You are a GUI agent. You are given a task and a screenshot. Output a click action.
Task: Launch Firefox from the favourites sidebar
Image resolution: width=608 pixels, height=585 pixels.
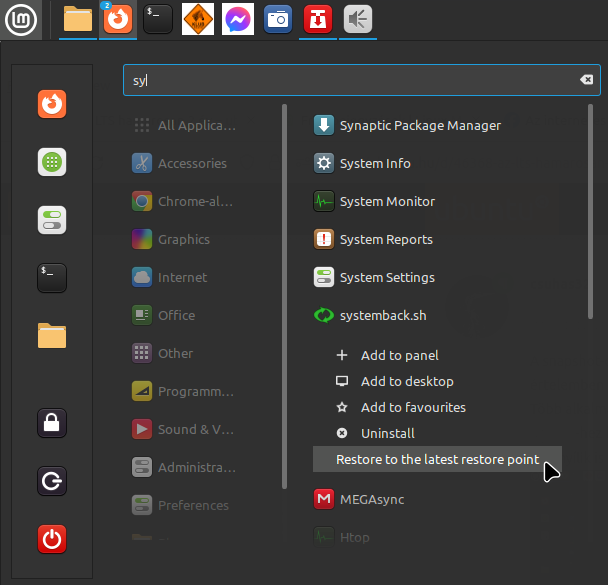click(x=52, y=104)
